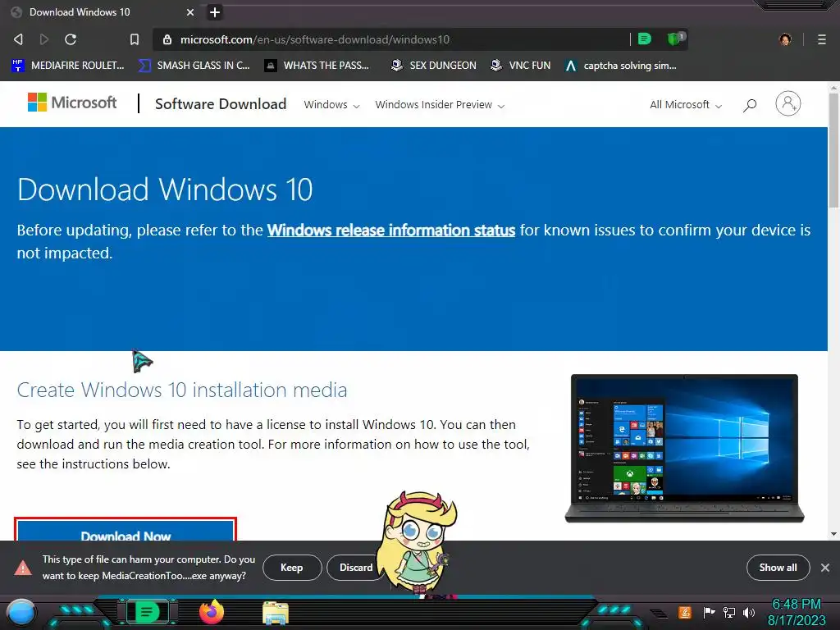Open the browser hamburger menu

pos(822,39)
